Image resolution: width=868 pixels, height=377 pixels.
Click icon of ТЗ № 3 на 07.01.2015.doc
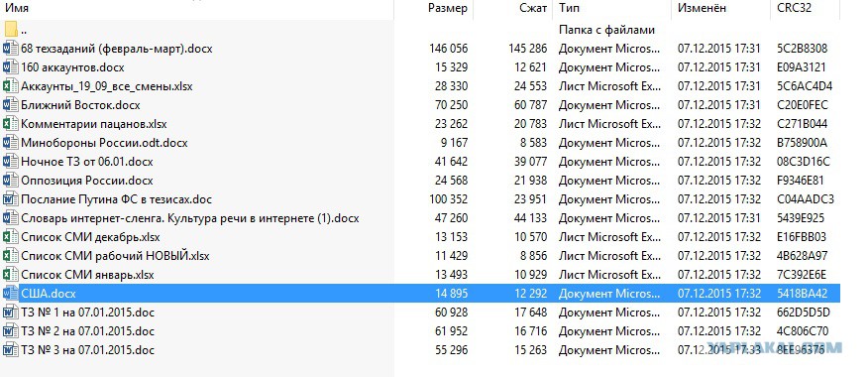[11, 350]
